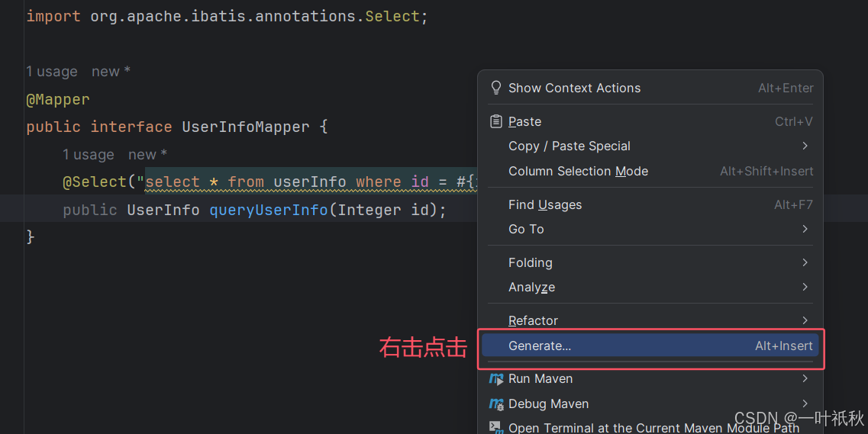Click the Debug Maven icon

[496, 403]
